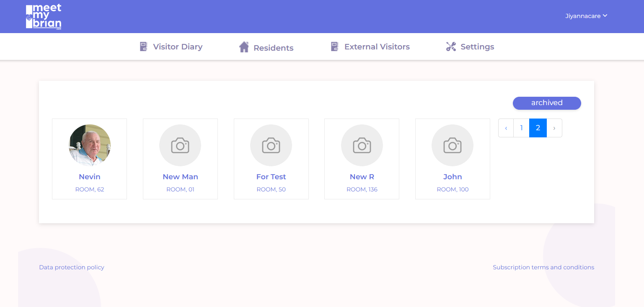Open resident New Man
Screen dimensions: 644x307
[x=180, y=177]
